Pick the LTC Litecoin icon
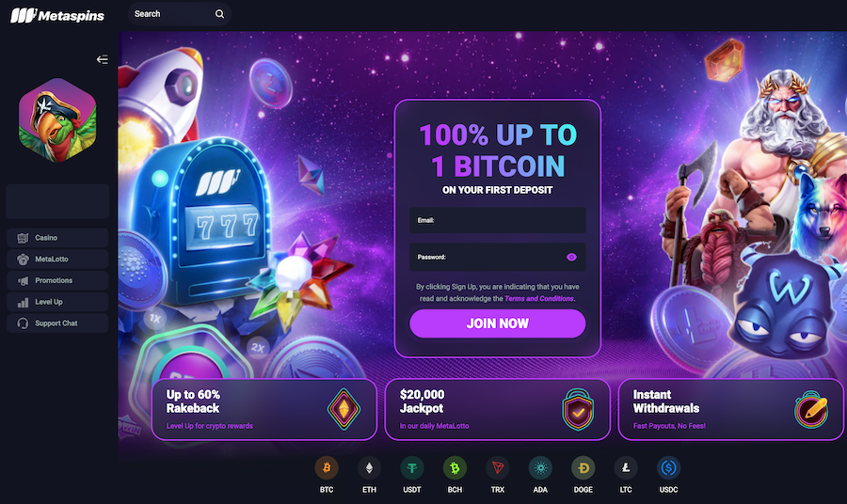 click(x=626, y=468)
